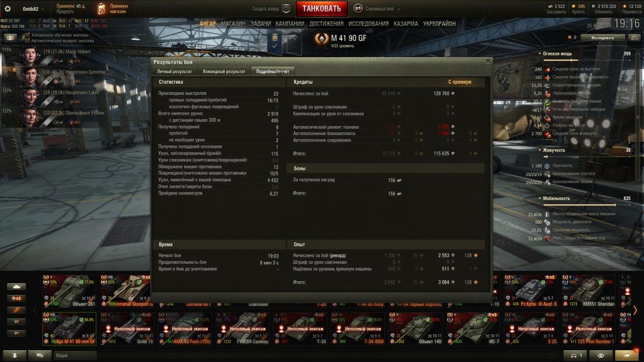Toggle the tank-type carousel filter icon
The width and height of the screenshot is (644, 362).
click(x=16, y=286)
